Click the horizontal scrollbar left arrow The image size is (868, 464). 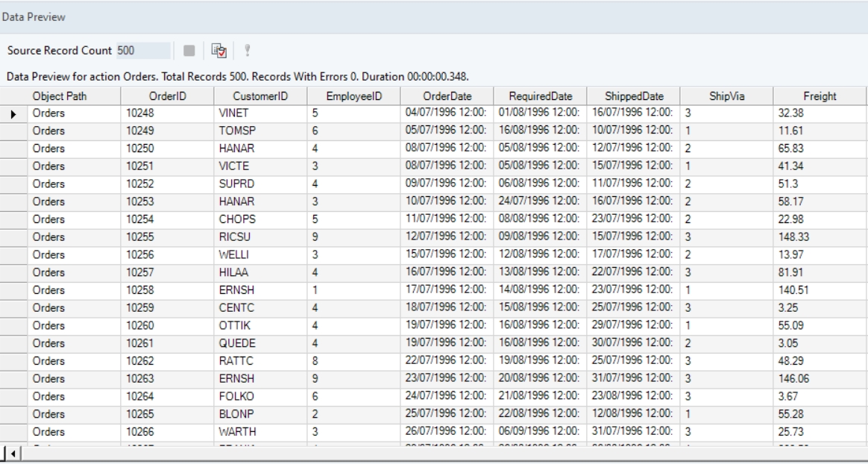pyautogui.click(x=8, y=454)
